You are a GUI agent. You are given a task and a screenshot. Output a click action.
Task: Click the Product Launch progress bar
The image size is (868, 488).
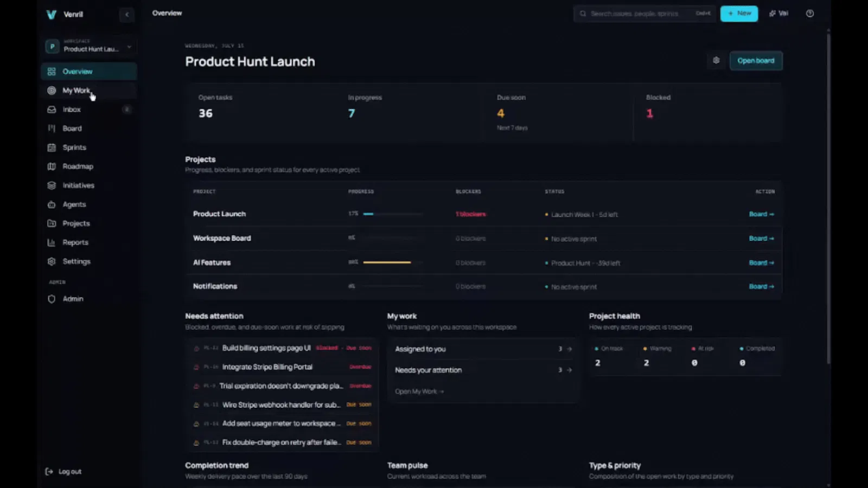(393, 214)
